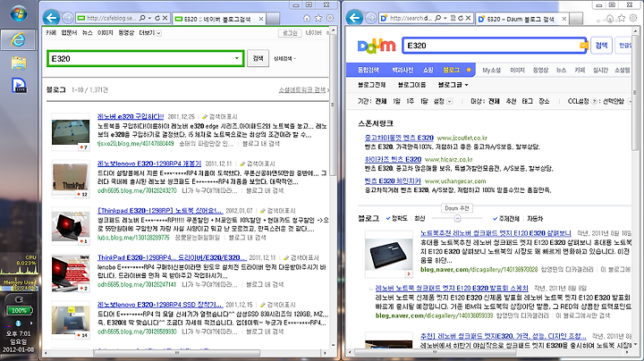Set Daum target filter to 추천
The image size is (644, 361).
[511, 101]
